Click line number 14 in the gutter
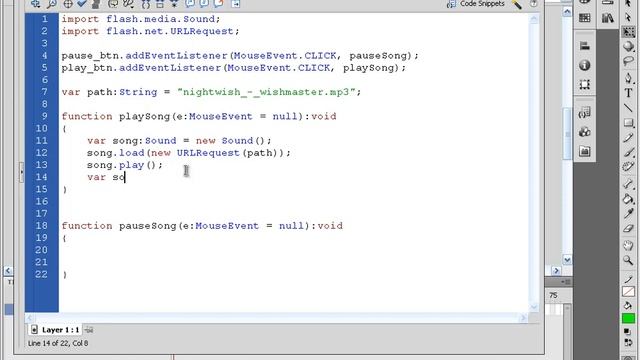This screenshot has height=360, width=640. tap(41, 177)
